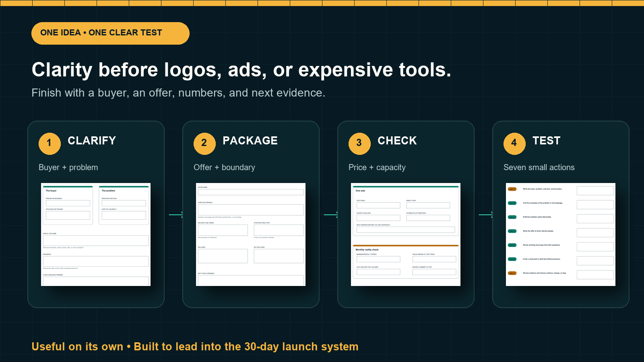Click the arrow between Package and Check
644x362 pixels.
331,215
